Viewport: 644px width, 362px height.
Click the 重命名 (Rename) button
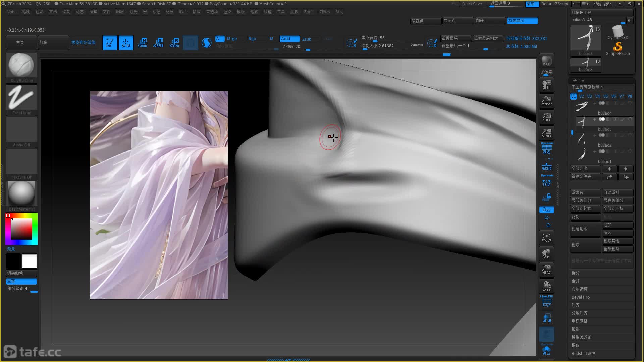(585, 192)
